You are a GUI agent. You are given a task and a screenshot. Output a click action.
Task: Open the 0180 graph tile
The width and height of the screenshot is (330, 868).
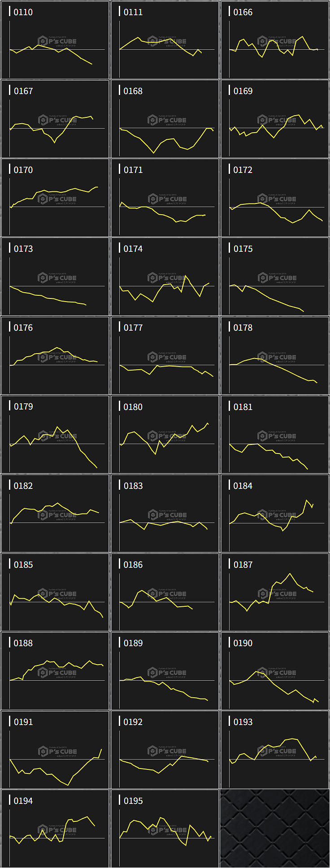165,435
